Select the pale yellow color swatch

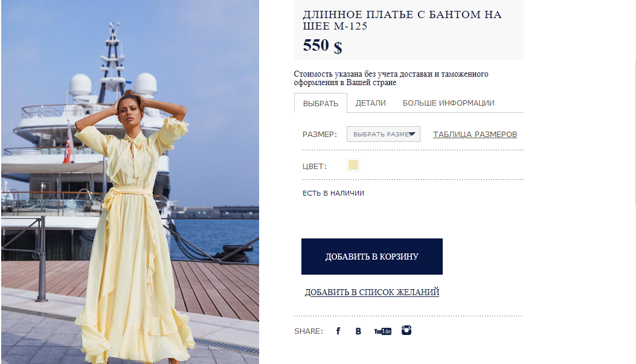[x=353, y=165]
